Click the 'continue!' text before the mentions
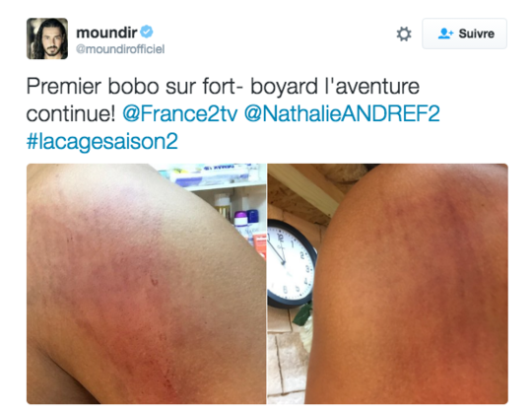Viewport: 532px width, 413px height. 71,113
